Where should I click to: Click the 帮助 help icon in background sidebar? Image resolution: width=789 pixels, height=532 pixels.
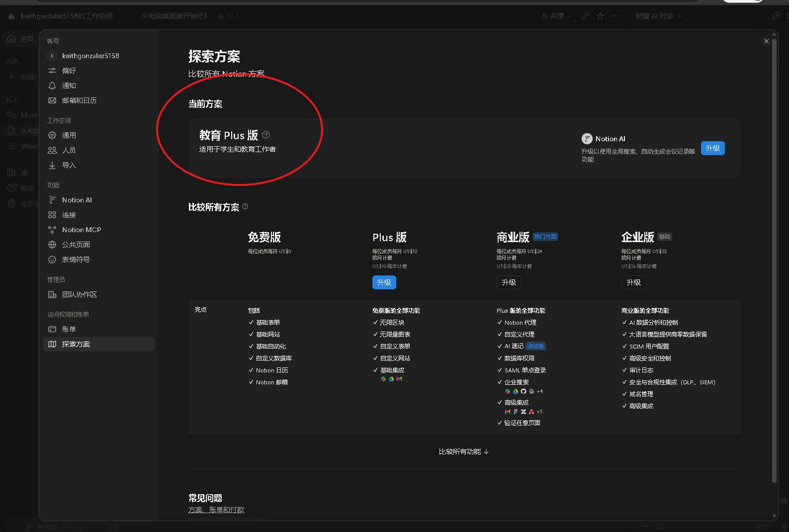[x=11, y=188]
